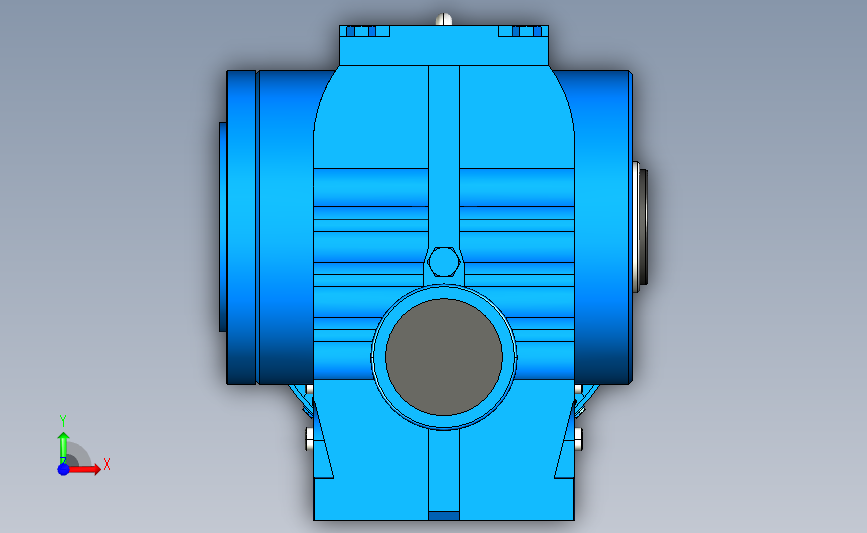Viewport: 867px width, 533px height.
Task: Select the gray seal ring on the right side
Action: (643, 227)
